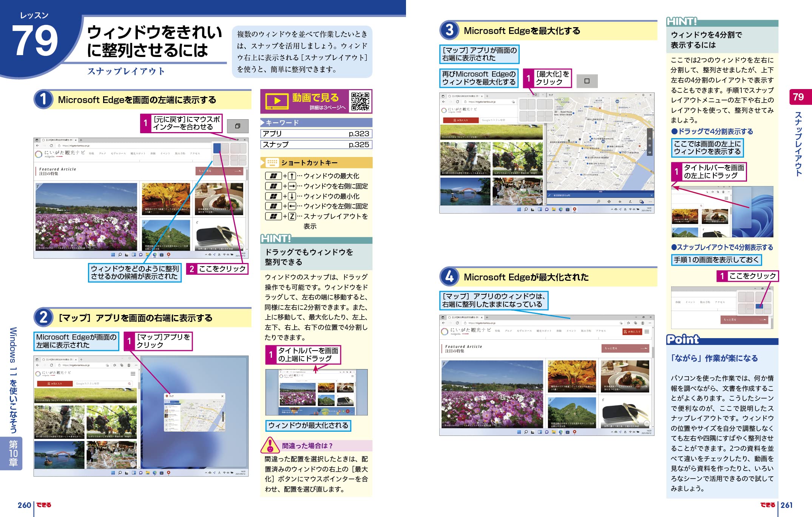Open the ... more options menu in Maps

tap(650, 202)
